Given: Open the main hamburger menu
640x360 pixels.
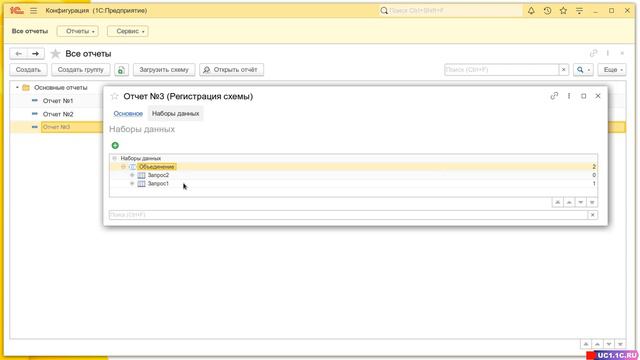Looking at the screenshot, I should (x=33, y=11).
